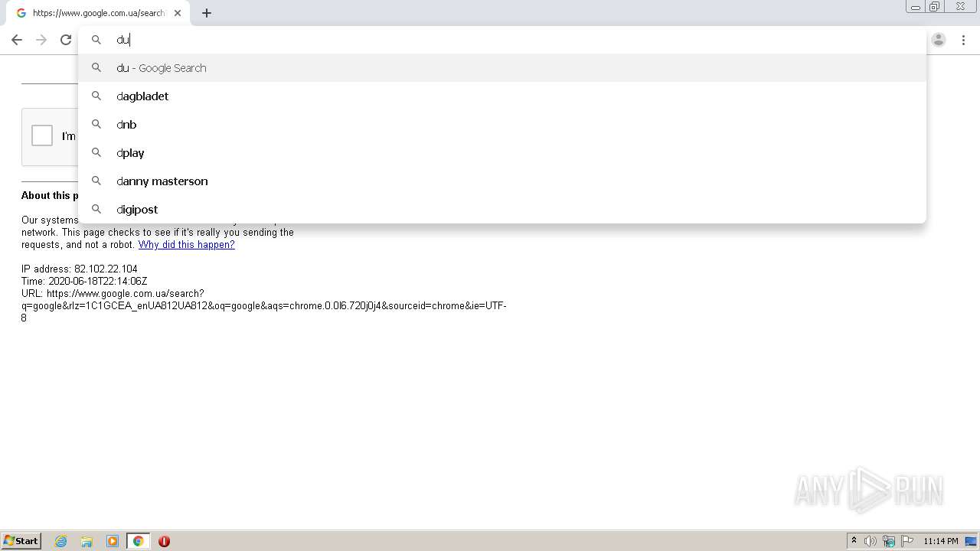Click the omnibox magnifier icon

coord(96,39)
